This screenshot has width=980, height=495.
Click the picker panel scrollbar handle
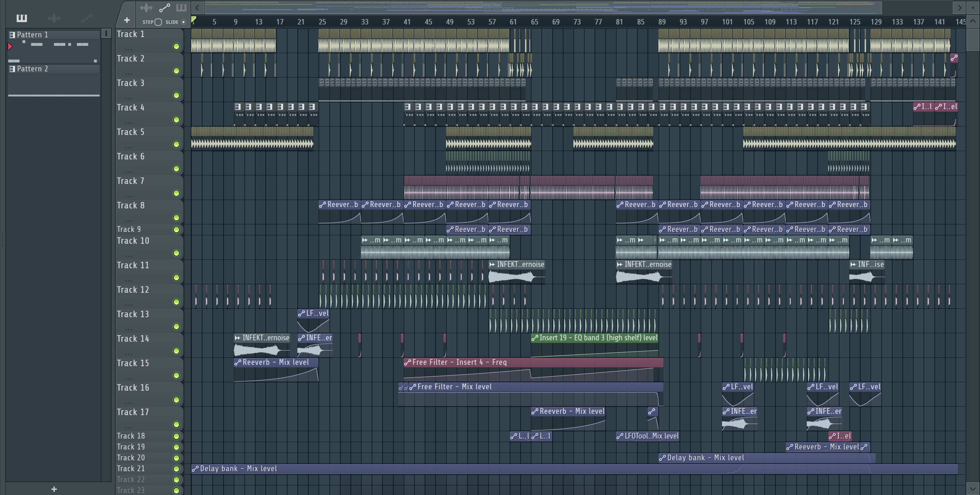tap(106, 33)
